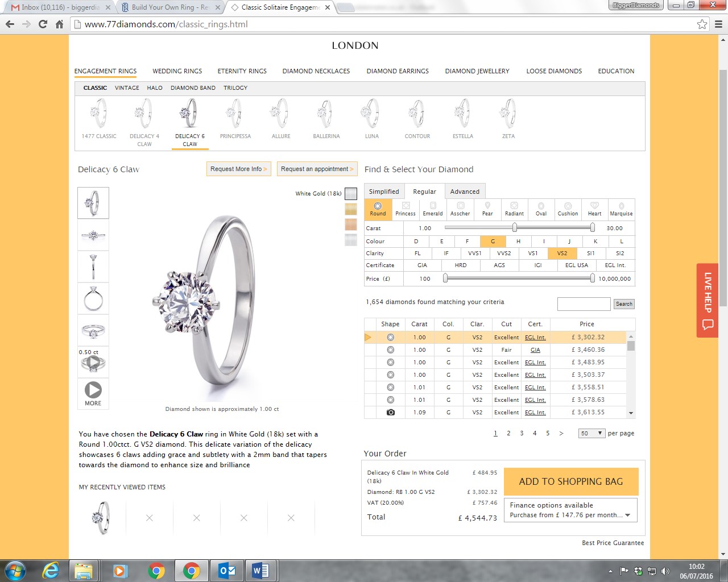Reload the page in Chrome
The image size is (728, 582).
[x=43, y=24]
